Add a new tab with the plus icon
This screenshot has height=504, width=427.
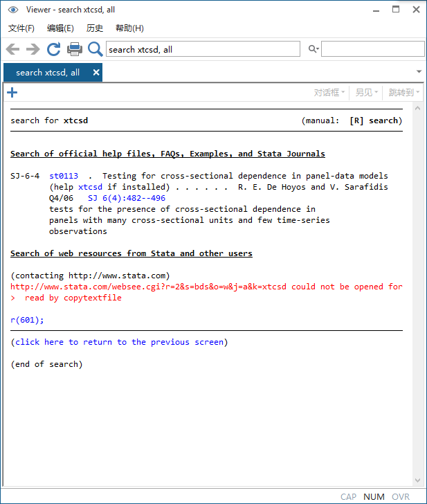tap(12, 93)
